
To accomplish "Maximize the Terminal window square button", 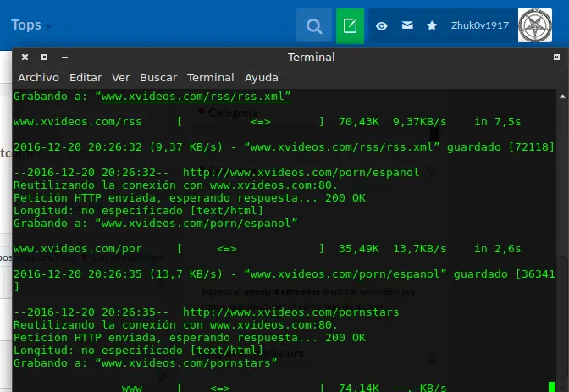I will tap(44, 57).
